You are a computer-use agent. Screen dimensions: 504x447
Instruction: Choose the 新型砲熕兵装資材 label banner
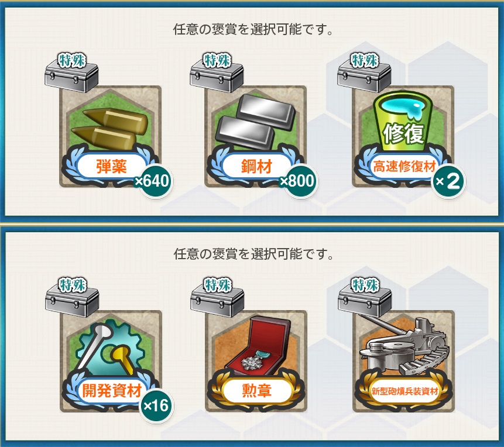point(404,391)
